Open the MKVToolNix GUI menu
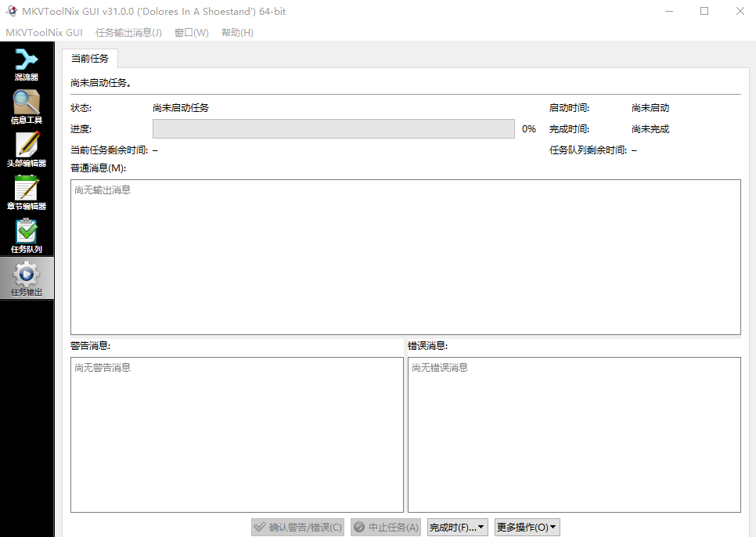 click(x=44, y=33)
